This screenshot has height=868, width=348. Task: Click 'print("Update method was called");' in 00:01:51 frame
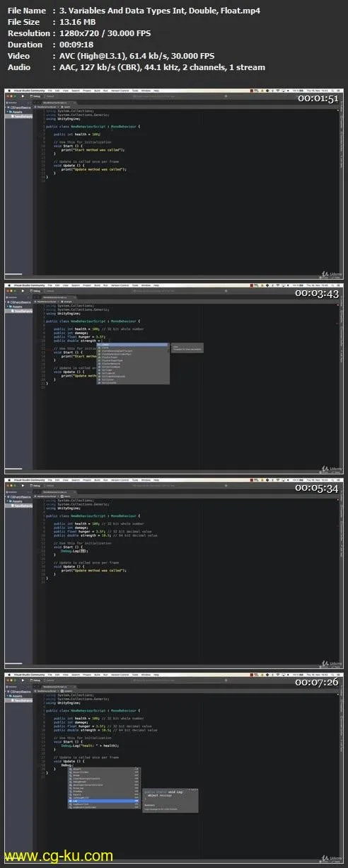pyautogui.click(x=93, y=169)
